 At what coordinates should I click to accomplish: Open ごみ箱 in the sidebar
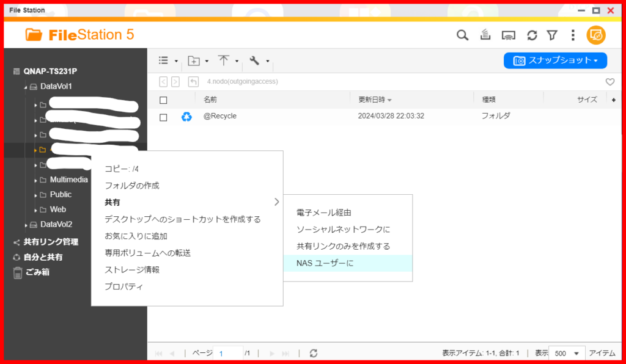coord(37,272)
